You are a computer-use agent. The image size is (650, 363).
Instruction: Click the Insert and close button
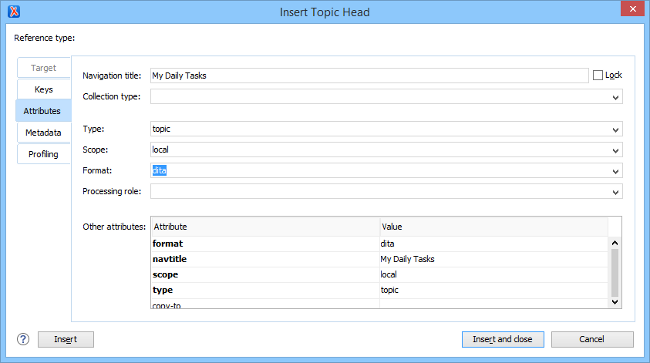click(503, 339)
